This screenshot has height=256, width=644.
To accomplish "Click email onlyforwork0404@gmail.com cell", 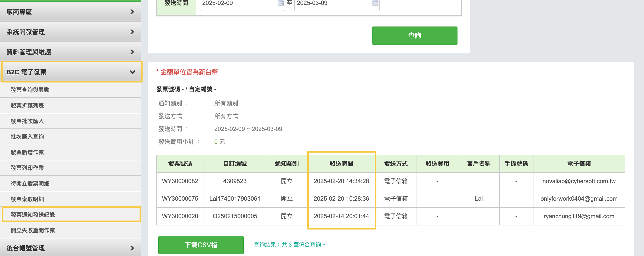I will point(579,199).
